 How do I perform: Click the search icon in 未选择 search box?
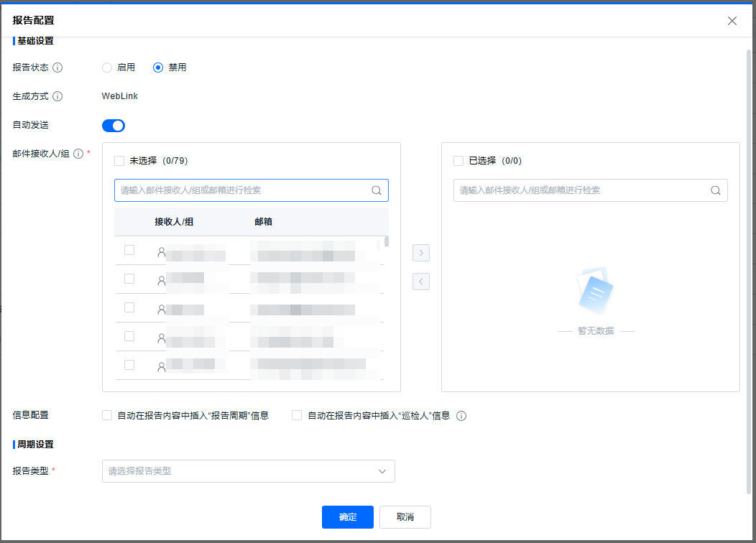point(377,190)
